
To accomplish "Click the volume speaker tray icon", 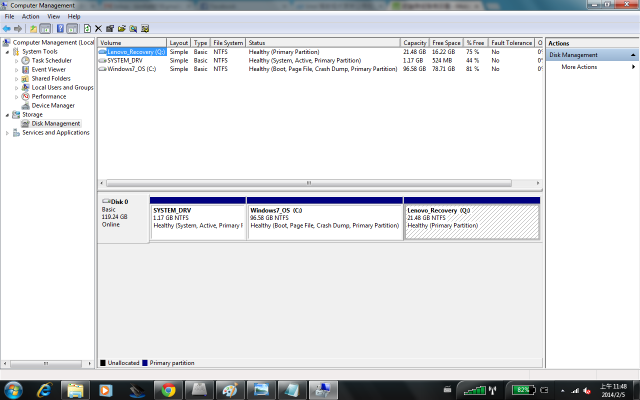I will pos(587,391).
